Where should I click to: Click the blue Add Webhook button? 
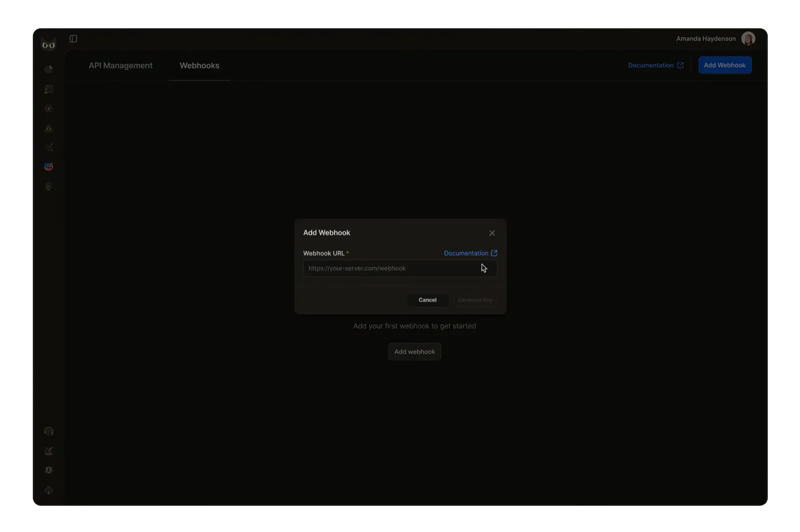tap(724, 65)
